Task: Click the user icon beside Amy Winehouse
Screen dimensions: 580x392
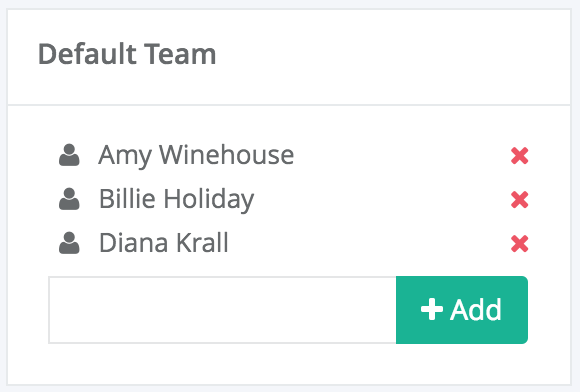Action: coord(69,155)
